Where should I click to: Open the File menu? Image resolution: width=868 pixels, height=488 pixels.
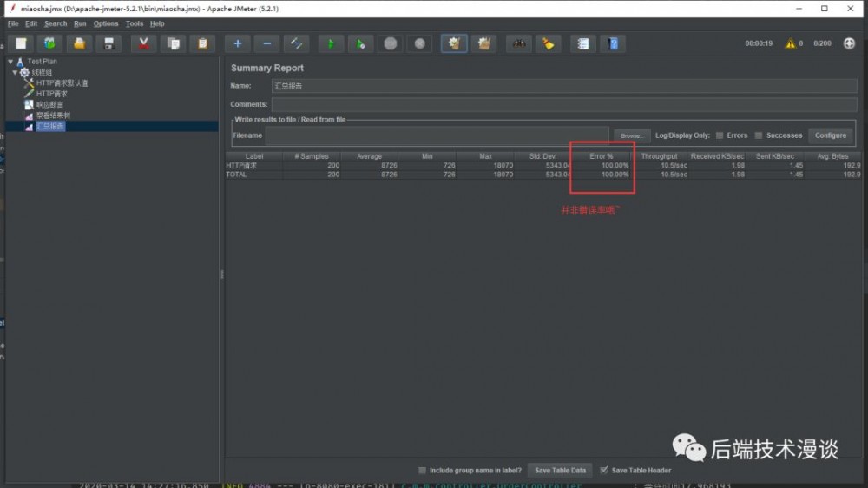pyautogui.click(x=13, y=23)
